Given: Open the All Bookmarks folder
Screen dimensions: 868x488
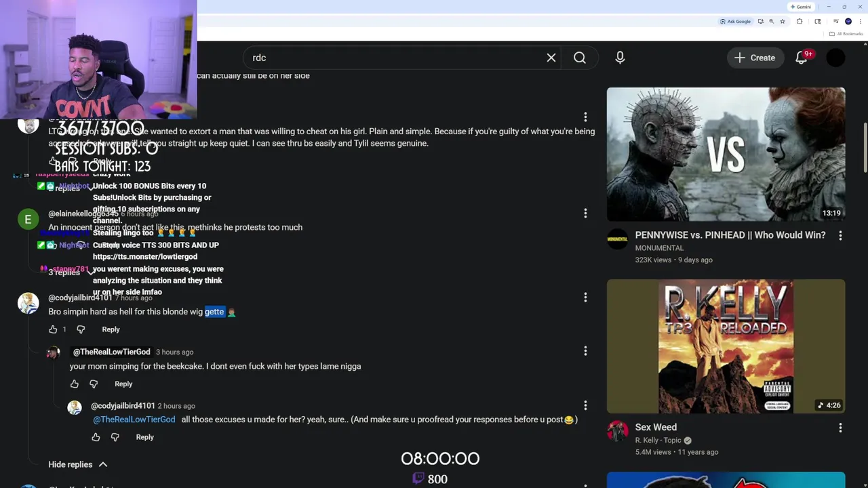Looking at the screenshot, I should [846, 34].
